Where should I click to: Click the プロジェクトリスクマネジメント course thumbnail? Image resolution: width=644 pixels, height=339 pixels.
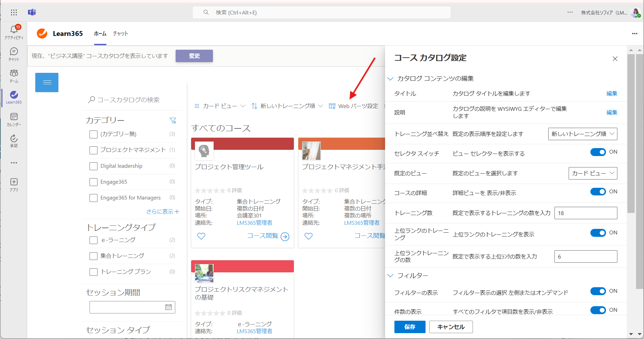204,273
